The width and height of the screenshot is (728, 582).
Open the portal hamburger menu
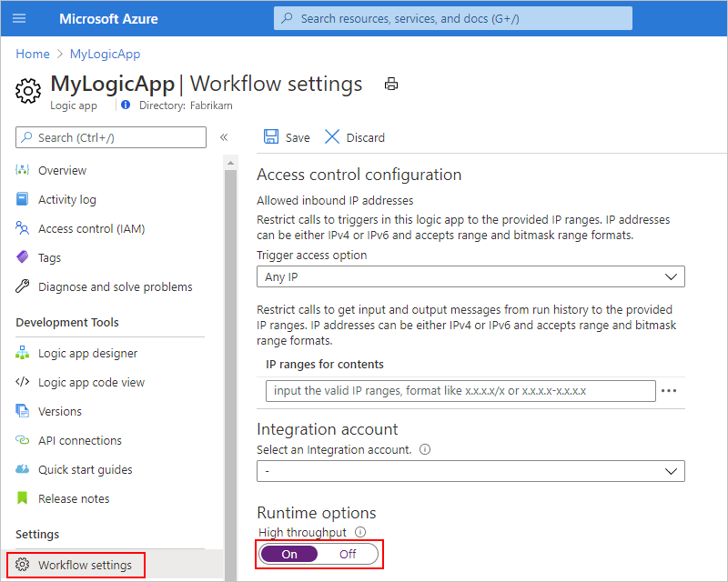point(19,18)
